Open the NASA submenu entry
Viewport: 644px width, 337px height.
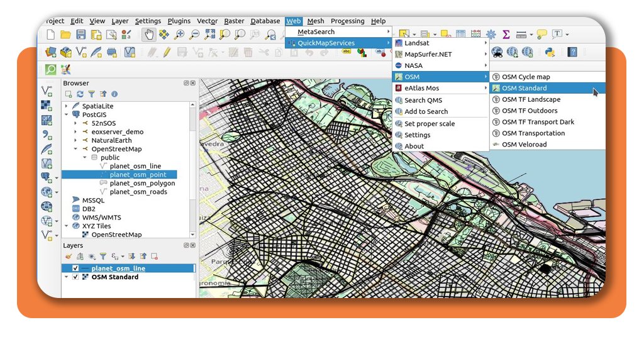[x=441, y=65]
